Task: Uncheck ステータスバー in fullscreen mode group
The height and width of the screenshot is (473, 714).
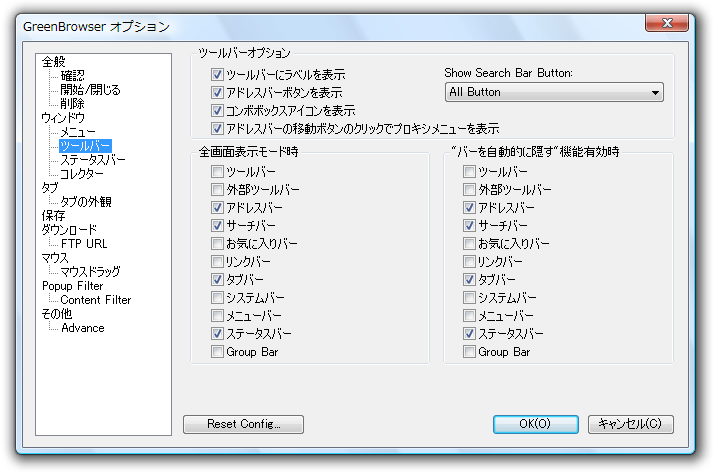Action: point(217,334)
